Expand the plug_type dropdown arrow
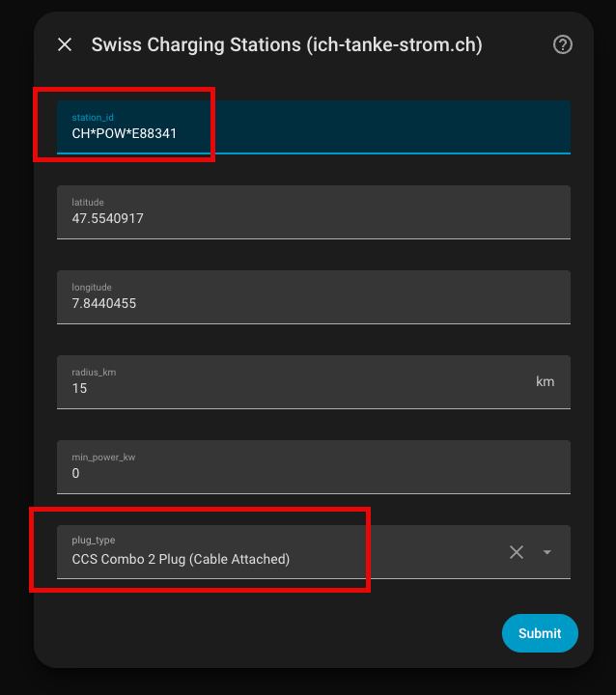Viewport: 616px width, 695px height. (546, 552)
